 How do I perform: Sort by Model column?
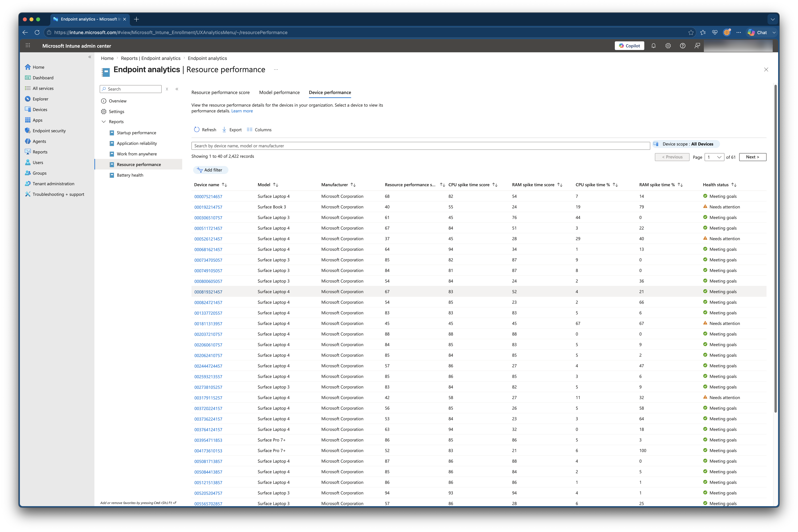click(268, 185)
